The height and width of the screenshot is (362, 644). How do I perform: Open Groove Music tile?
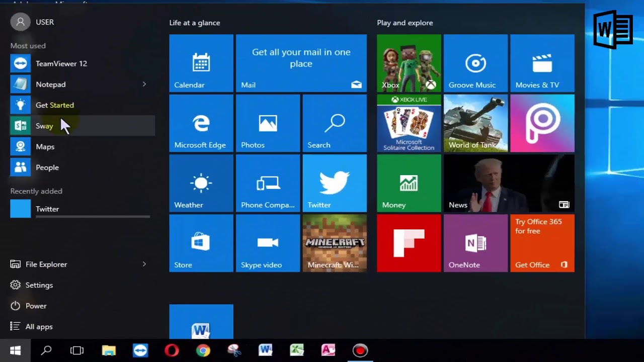pos(475,63)
